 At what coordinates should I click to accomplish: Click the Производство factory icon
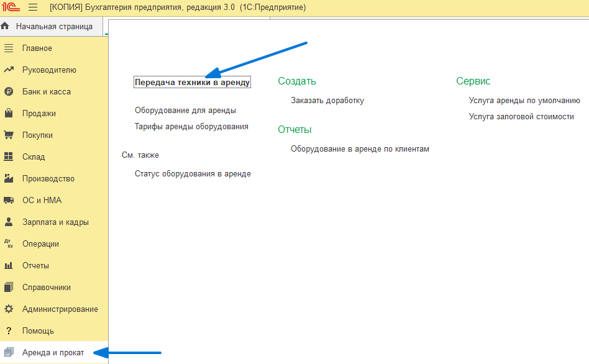[x=9, y=178]
